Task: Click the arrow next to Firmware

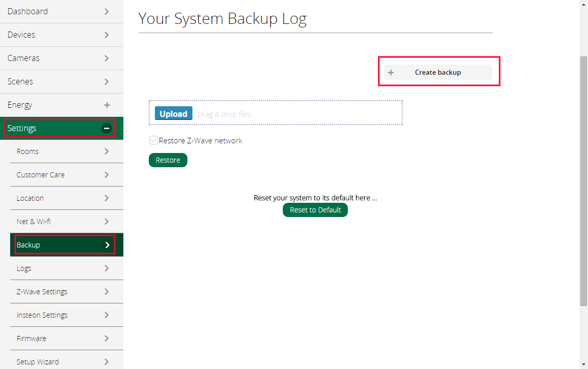Action: click(x=107, y=339)
